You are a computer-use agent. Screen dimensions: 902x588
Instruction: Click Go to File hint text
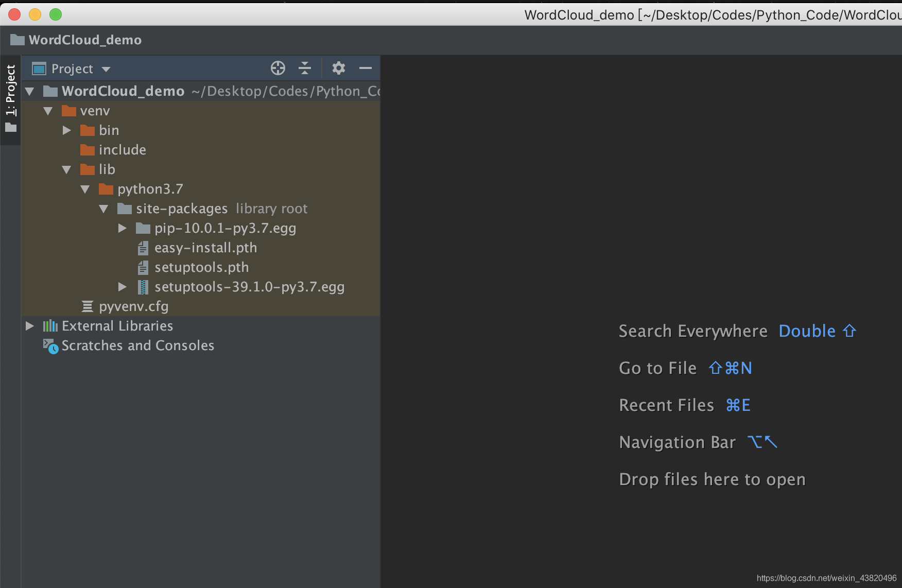coord(657,368)
